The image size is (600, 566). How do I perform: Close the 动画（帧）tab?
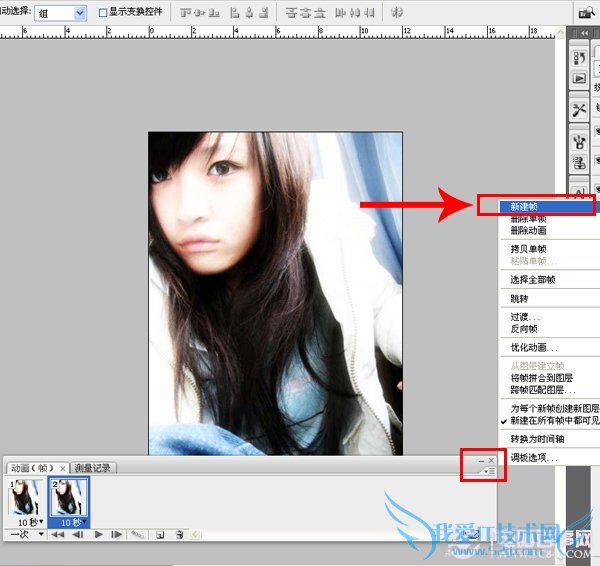point(63,468)
